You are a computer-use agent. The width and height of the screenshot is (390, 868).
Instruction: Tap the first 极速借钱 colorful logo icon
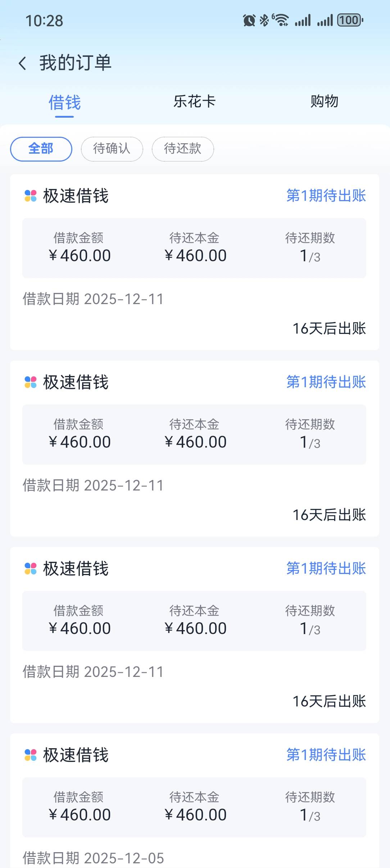pyautogui.click(x=31, y=196)
